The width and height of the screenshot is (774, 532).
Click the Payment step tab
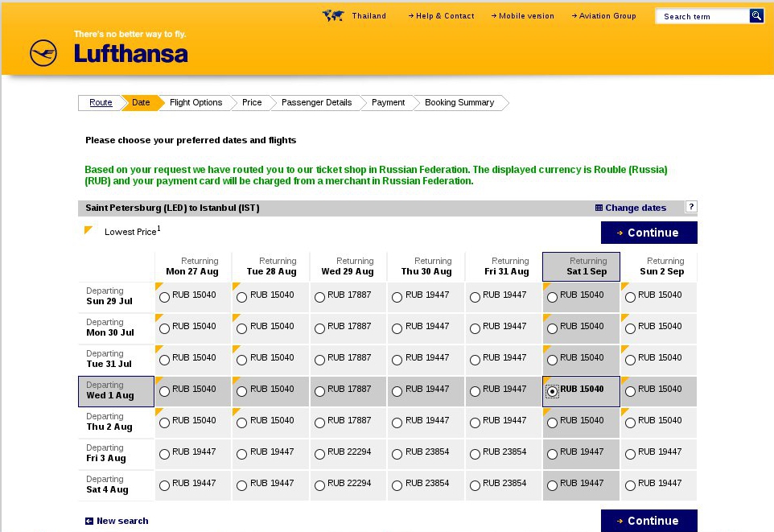pos(388,103)
